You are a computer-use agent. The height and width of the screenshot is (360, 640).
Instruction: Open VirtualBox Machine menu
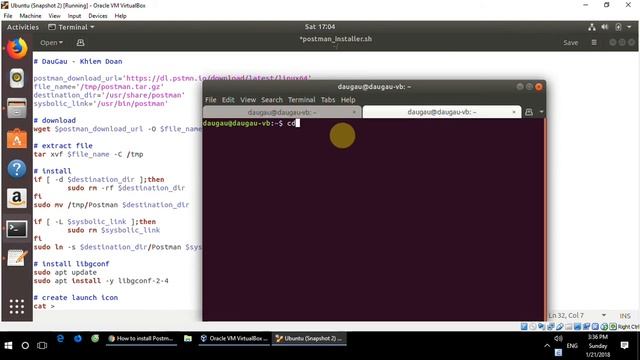(30, 16)
